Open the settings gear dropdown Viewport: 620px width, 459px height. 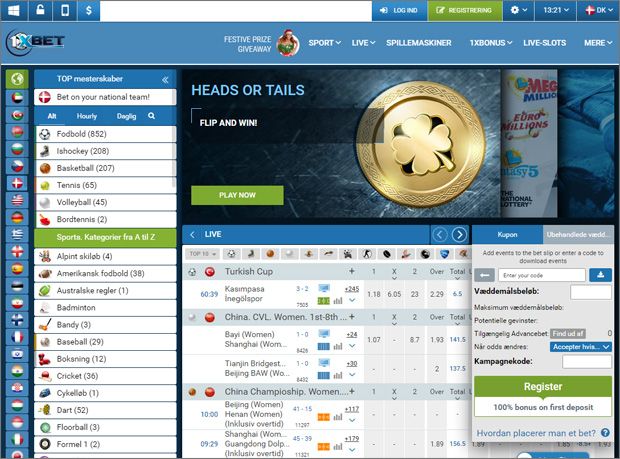520,11
